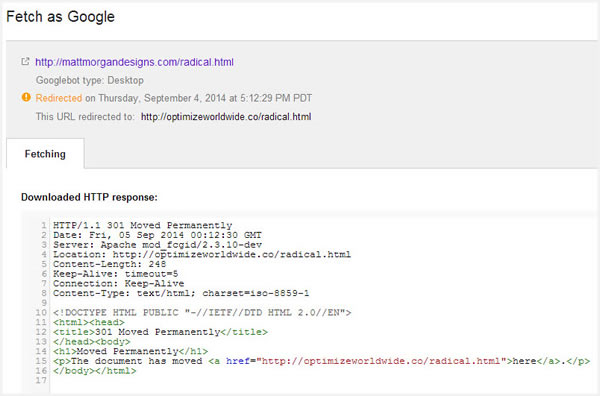
Task: Click the date text Thursday, September 4, 2014
Action: click(162, 98)
